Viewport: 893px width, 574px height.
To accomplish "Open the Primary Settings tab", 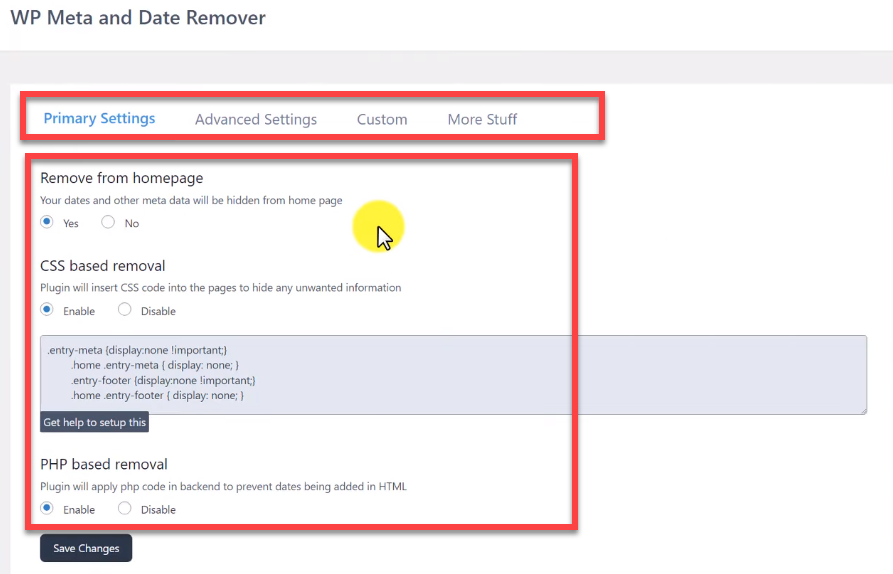I will [99, 118].
